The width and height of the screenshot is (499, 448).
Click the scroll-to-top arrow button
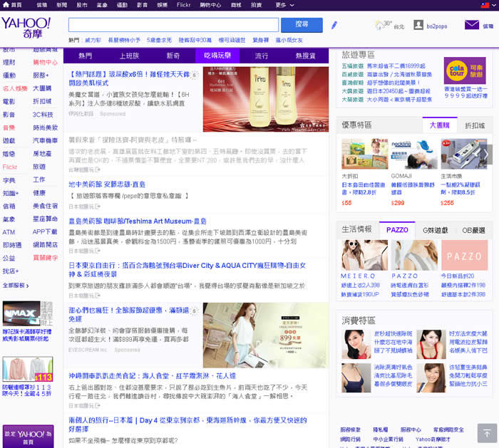[x=486, y=432]
